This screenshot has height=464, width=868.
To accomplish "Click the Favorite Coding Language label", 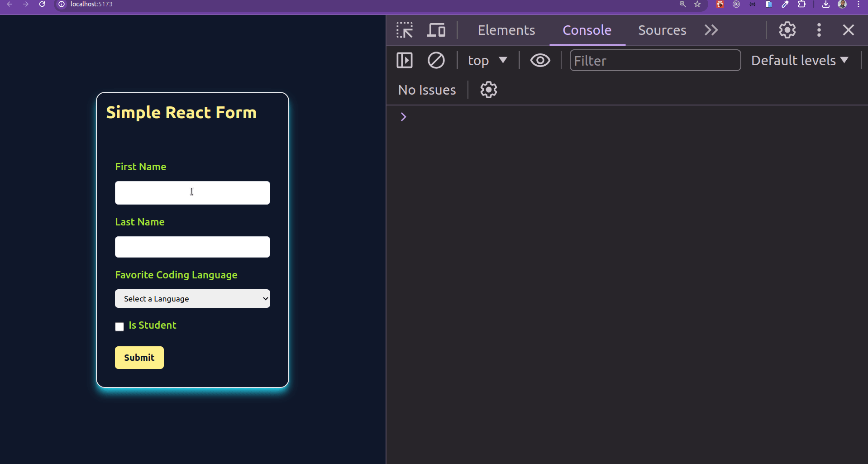I will pyautogui.click(x=176, y=275).
